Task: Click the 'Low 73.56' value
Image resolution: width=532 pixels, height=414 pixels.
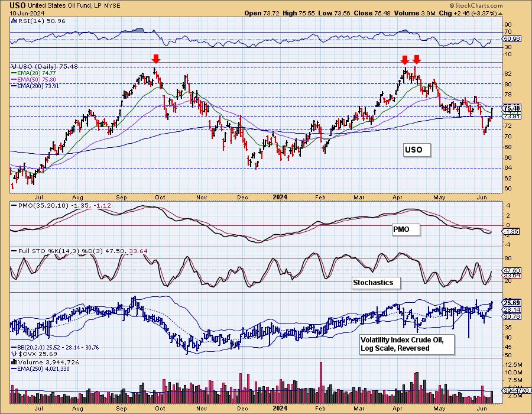Action: 334,13
